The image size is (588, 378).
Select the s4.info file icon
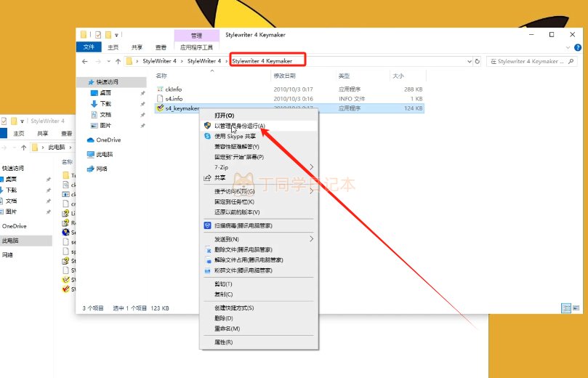coord(160,99)
